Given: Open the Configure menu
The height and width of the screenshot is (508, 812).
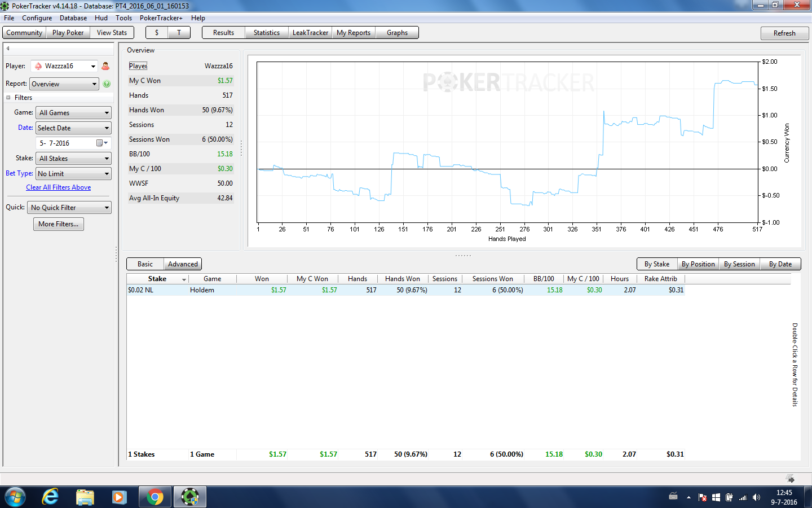Looking at the screenshot, I should point(37,18).
